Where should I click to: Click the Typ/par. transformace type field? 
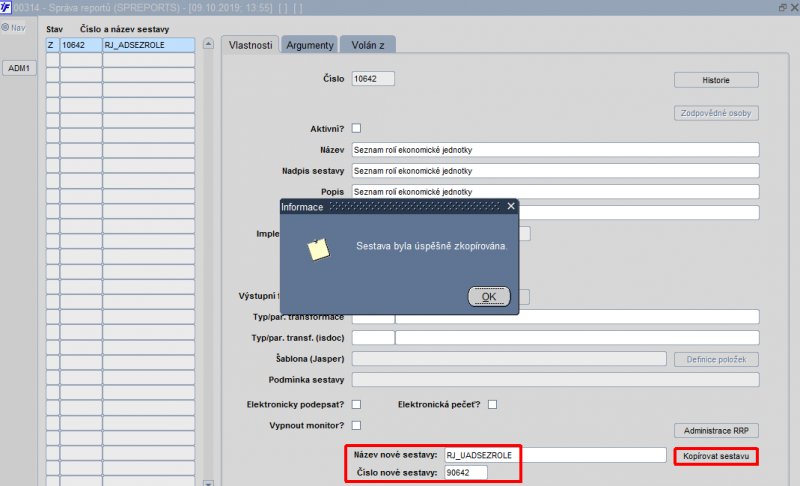373,317
